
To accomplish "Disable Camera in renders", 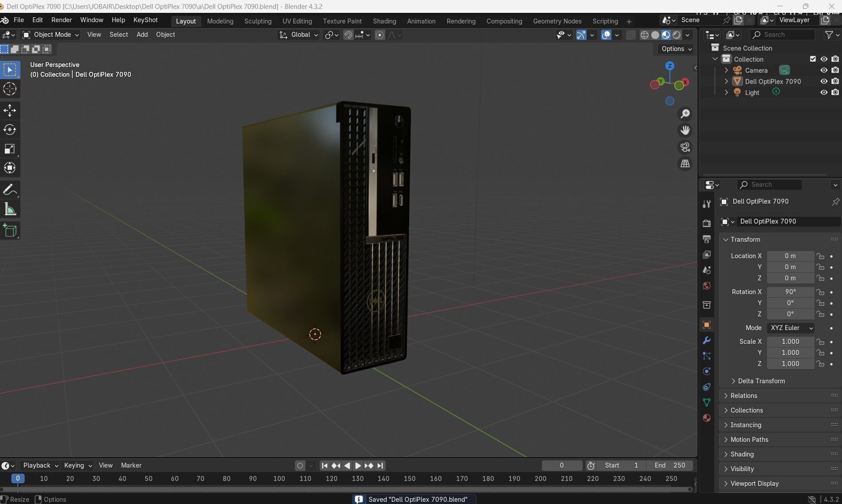I will (835, 70).
